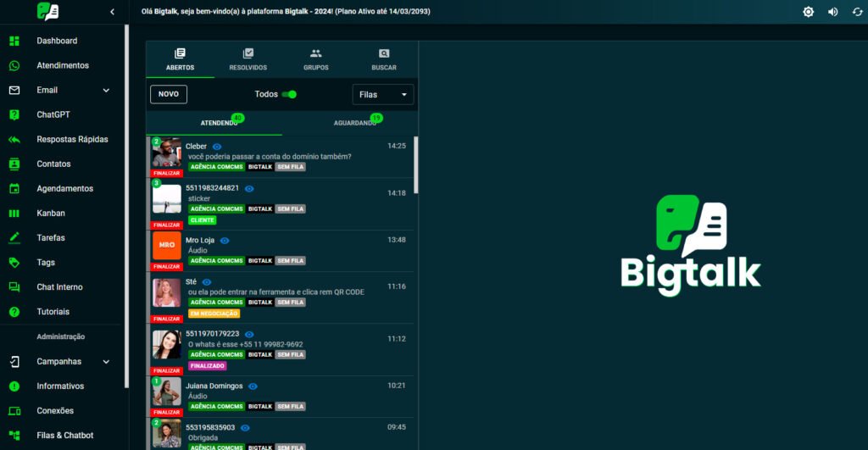Click the refresh icon in top bar
Screen dimensions: 868x450
pyautogui.click(x=857, y=12)
